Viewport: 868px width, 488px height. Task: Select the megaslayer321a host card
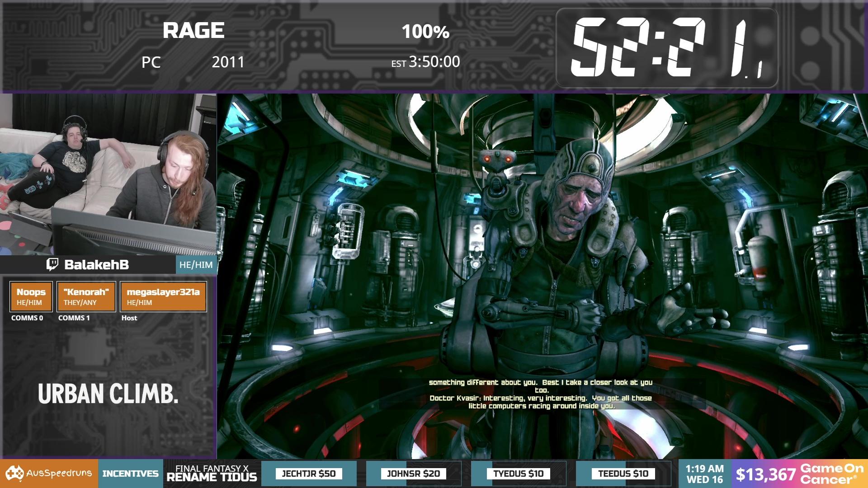(x=163, y=296)
